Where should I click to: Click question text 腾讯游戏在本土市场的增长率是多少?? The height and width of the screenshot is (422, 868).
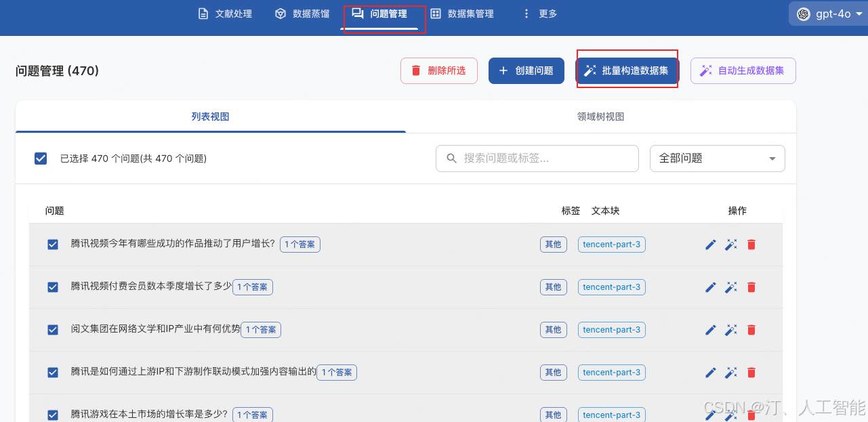point(150,415)
